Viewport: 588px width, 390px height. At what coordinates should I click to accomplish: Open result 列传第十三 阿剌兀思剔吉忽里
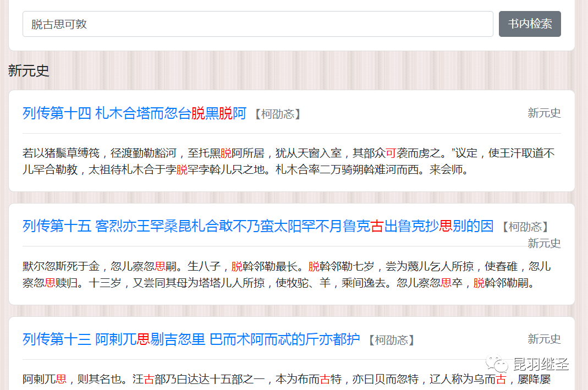(191, 339)
